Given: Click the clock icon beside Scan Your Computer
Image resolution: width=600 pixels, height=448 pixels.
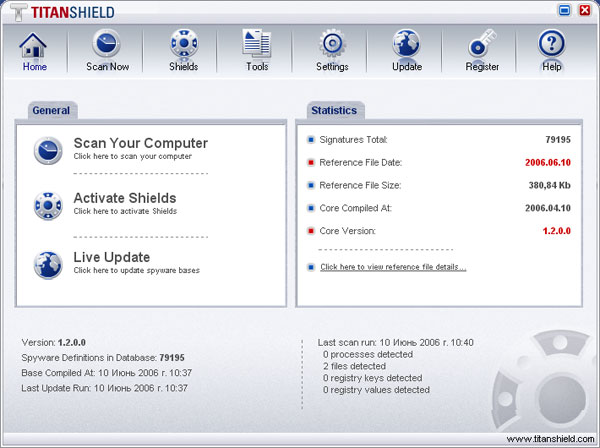Looking at the screenshot, I should 49,149.
